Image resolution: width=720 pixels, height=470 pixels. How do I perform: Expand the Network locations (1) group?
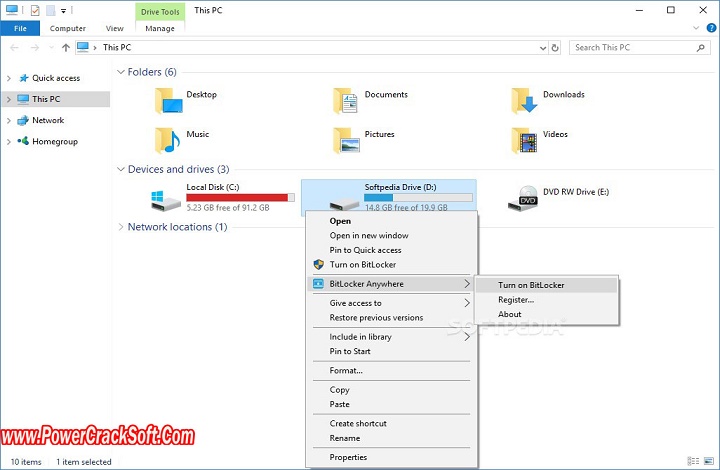tap(121, 227)
